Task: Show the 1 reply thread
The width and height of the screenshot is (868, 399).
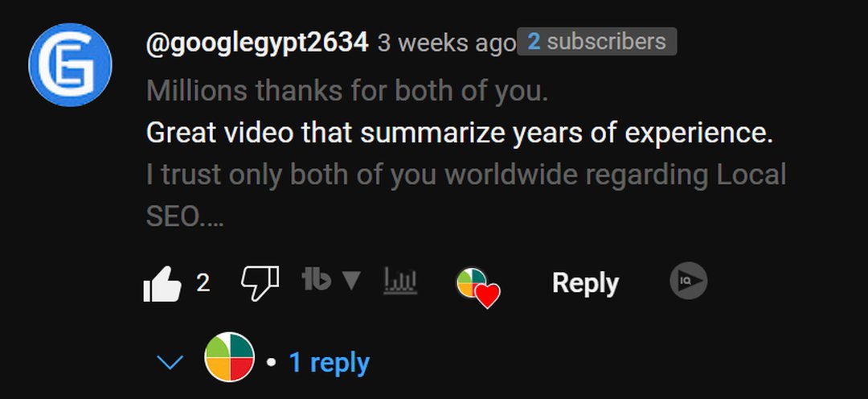Action: 329,363
